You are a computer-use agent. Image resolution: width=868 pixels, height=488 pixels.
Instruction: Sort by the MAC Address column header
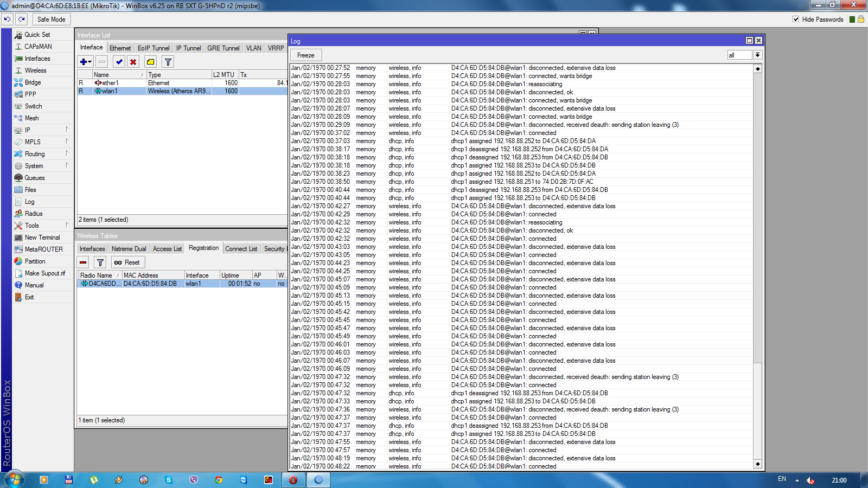(x=153, y=275)
